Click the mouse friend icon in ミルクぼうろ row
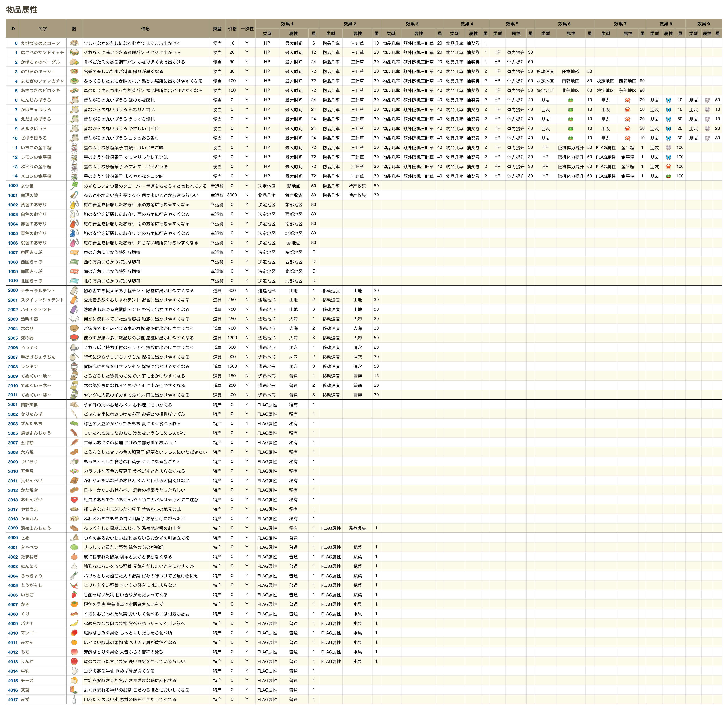Screen dimensions: 728x710 707,129
